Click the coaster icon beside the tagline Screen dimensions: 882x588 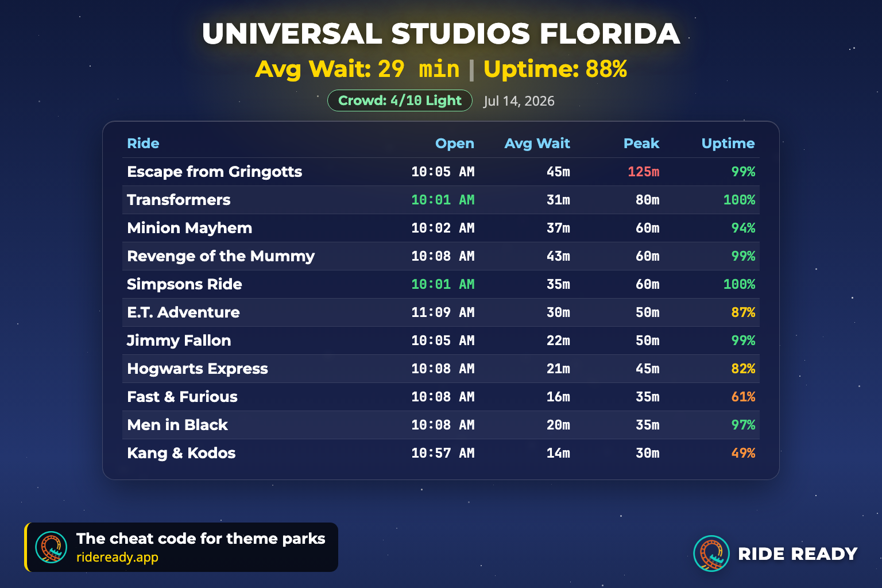[51, 547]
